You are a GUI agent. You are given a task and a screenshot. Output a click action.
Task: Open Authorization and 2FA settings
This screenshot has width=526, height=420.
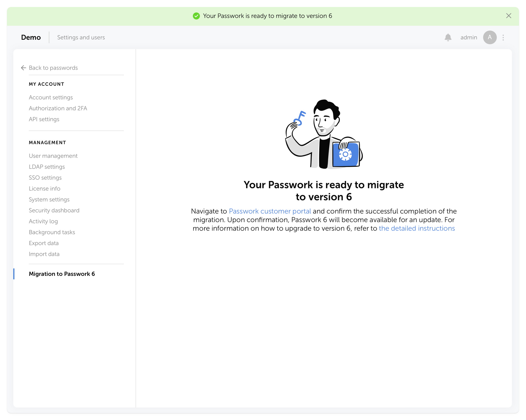pos(58,108)
